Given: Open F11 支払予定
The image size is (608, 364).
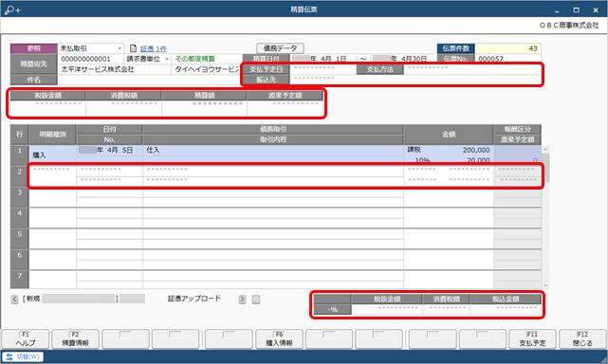Looking at the screenshot, I should (x=532, y=339).
